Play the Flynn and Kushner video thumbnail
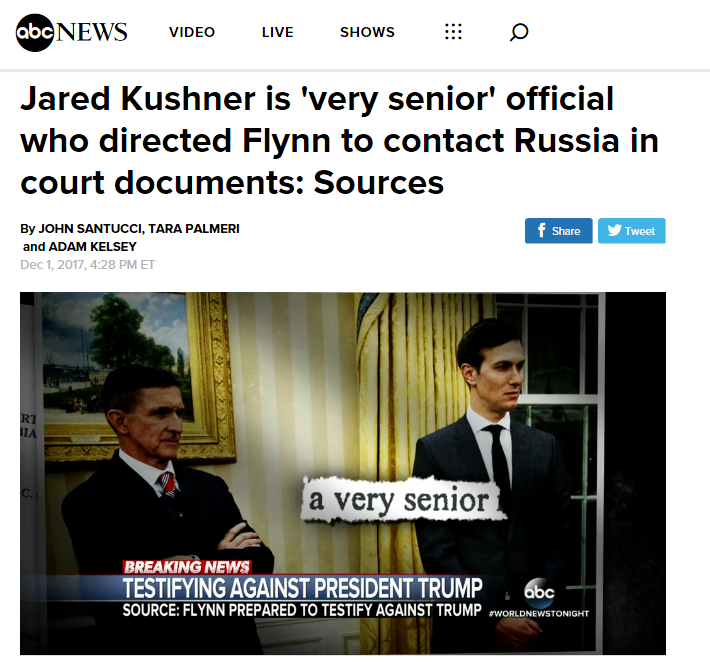Screen dimensions: 710x664 [343, 473]
